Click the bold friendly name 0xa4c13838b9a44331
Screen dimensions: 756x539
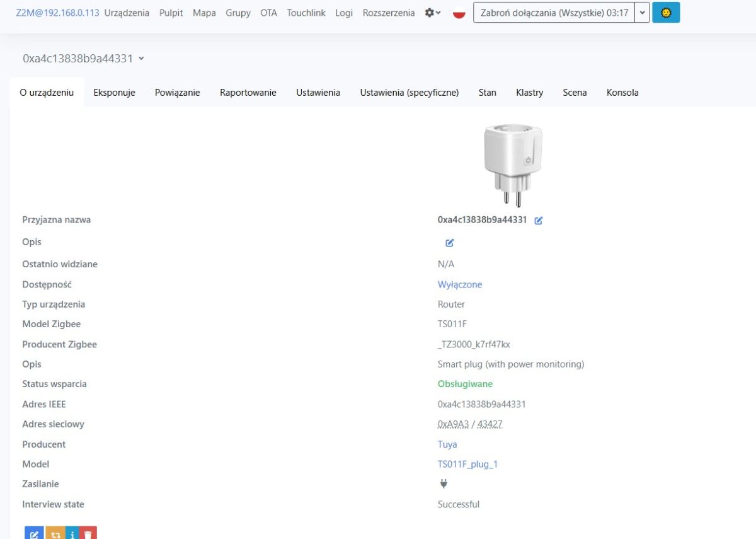pyautogui.click(x=482, y=220)
